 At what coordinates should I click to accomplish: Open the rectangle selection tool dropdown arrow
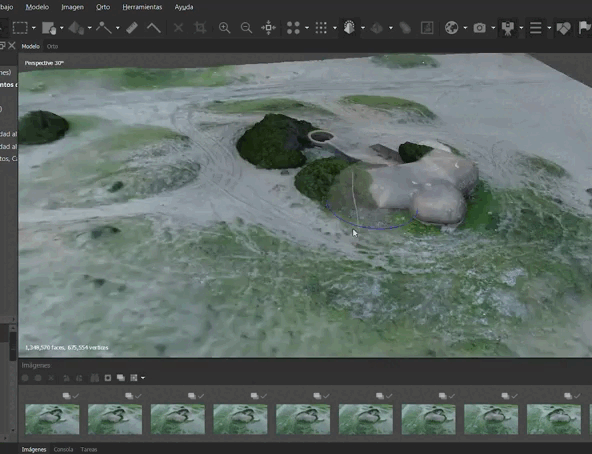point(34,28)
